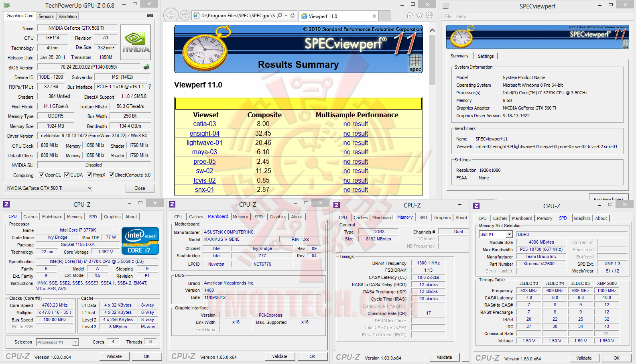Uncheck the OpenCL checkbox
The image size is (636, 364).
(41, 175)
